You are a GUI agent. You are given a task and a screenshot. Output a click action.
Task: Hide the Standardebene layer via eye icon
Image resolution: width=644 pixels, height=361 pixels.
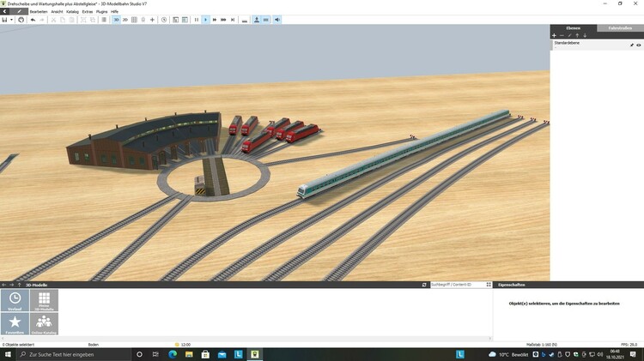[x=639, y=45]
